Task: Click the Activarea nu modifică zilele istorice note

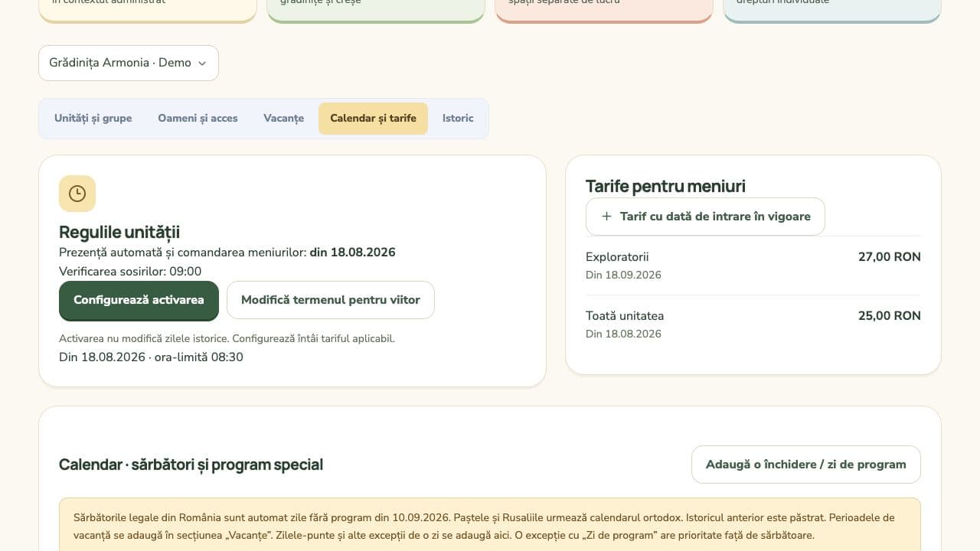Action: click(x=227, y=338)
